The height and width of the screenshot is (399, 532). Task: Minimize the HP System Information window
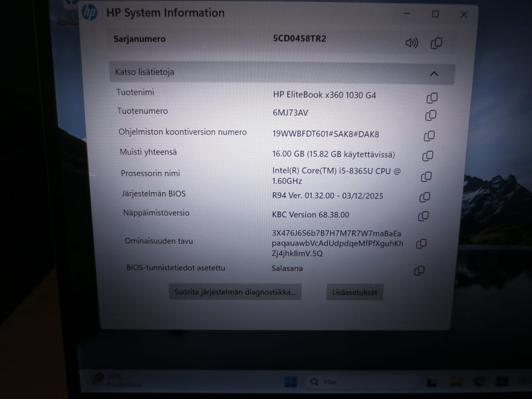[x=407, y=14]
